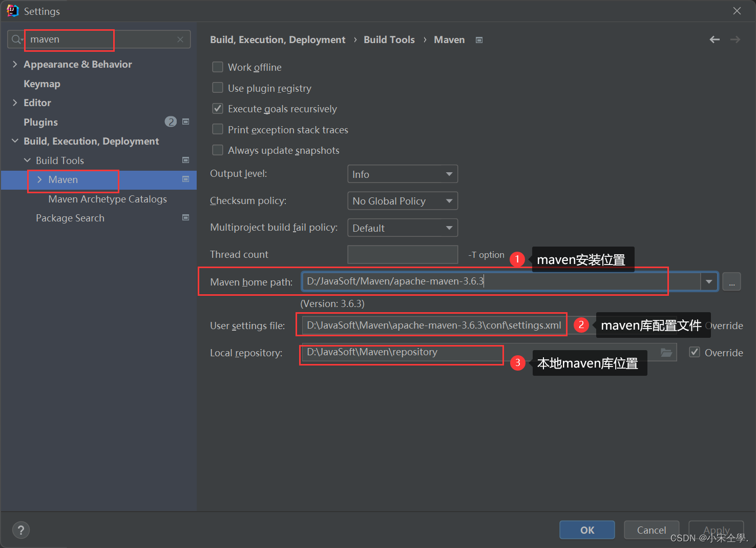Navigate back with left arrow
The image size is (756, 548).
point(715,39)
